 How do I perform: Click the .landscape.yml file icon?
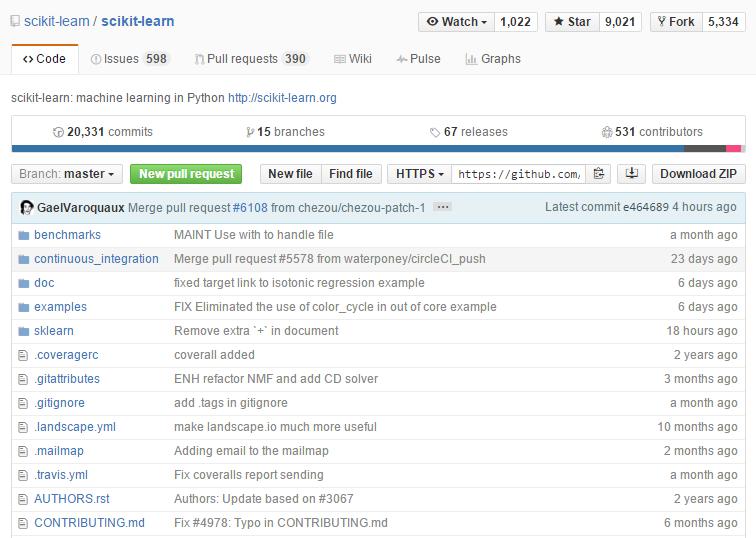click(23, 427)
